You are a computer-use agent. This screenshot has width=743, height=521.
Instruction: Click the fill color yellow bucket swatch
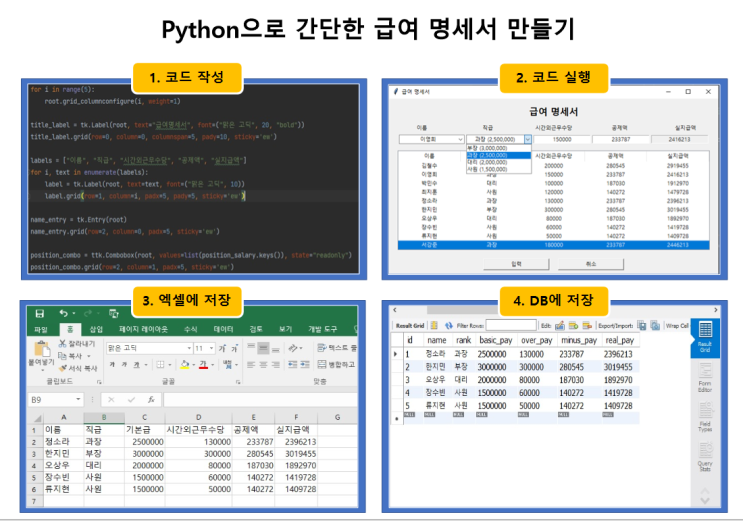[185, 365]
